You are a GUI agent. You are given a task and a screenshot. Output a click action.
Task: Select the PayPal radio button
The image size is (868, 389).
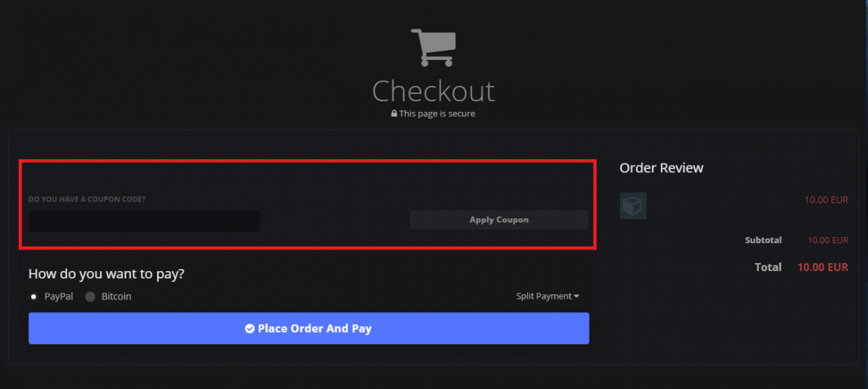pos(33,296)
